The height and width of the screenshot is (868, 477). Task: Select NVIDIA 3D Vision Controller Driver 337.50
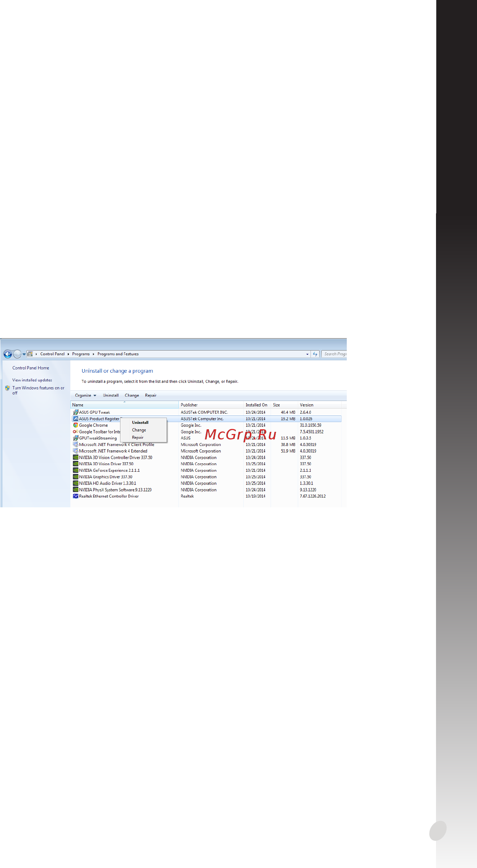(206, 458)
